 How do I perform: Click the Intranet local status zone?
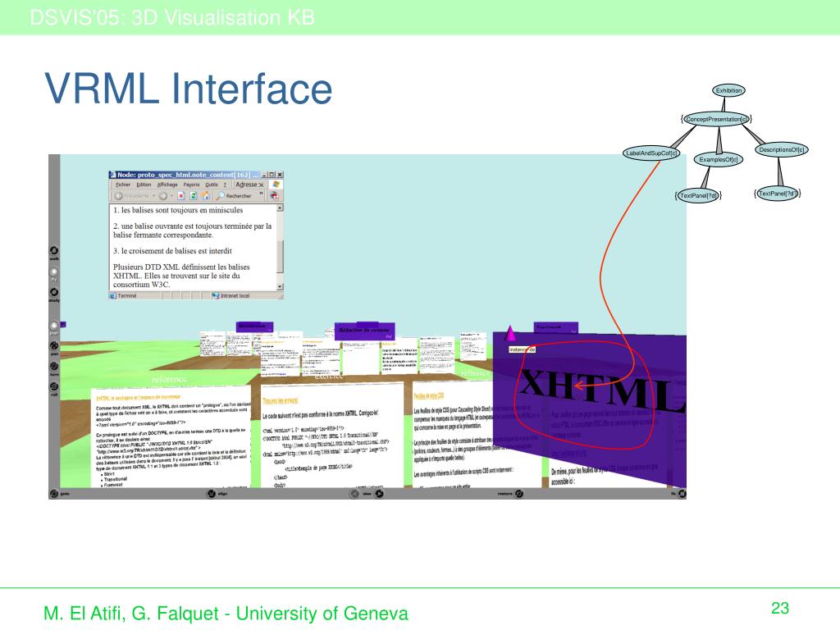point(231,295)
